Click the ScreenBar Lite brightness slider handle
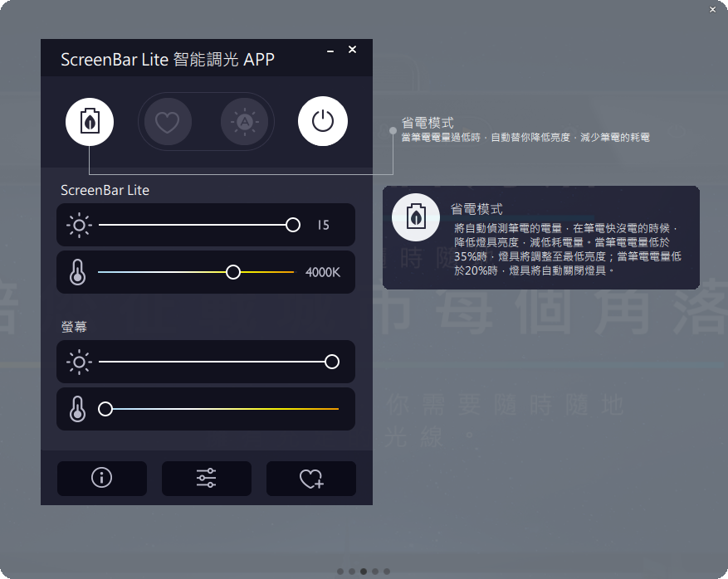 pyautogui.click(x=293, y=225)
